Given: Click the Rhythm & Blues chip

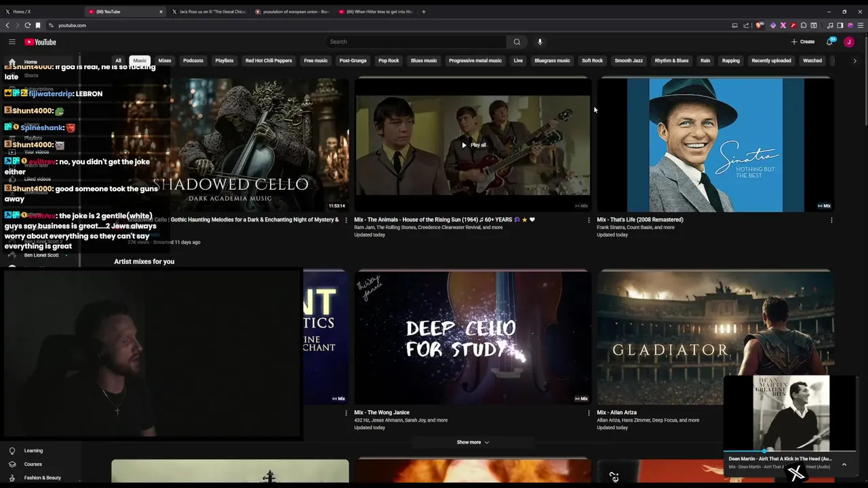Looking at the screenshot, I should (x=671, y=60).
